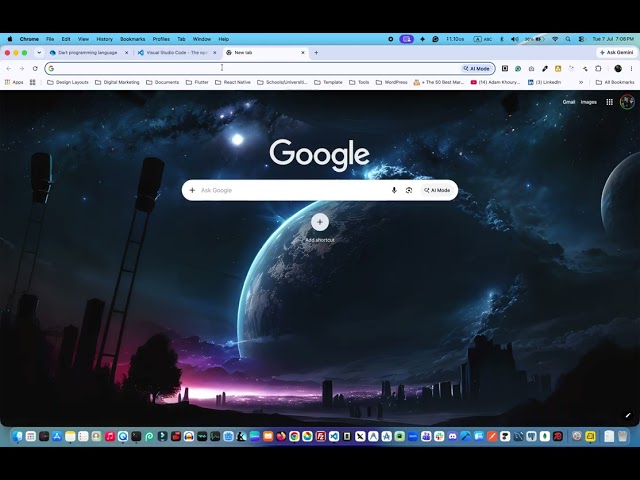Open the File menu

tap(50, 39)
